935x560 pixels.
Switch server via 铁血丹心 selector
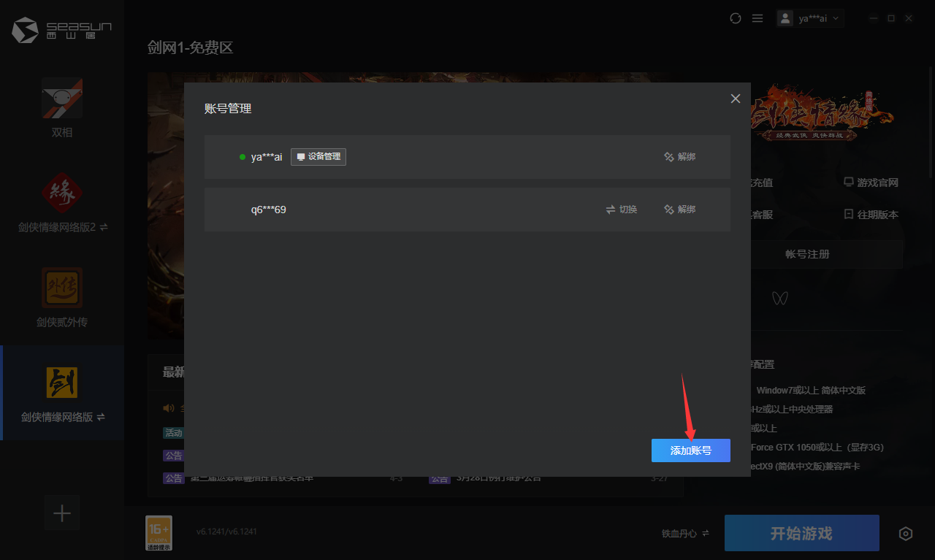[685, 534]
